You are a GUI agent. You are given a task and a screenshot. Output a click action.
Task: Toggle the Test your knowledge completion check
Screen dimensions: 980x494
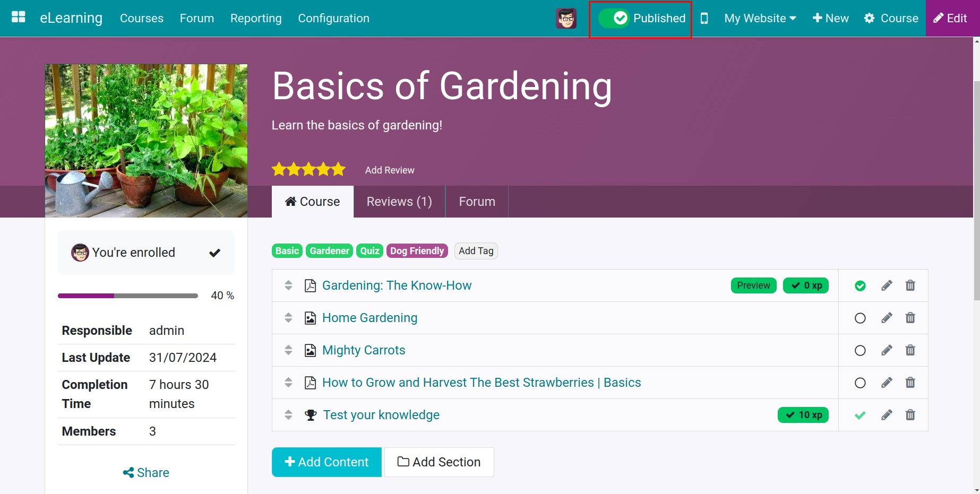[x=860, y=415]
